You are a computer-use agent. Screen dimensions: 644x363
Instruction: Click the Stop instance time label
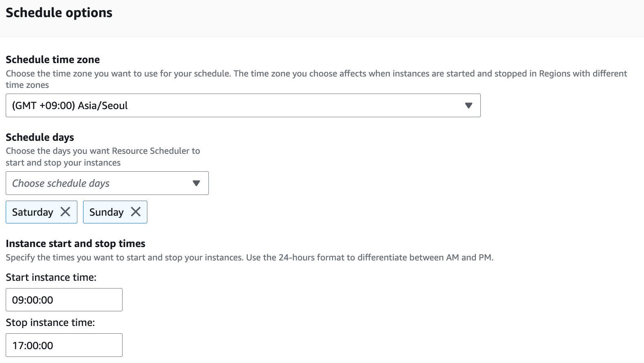50,322
